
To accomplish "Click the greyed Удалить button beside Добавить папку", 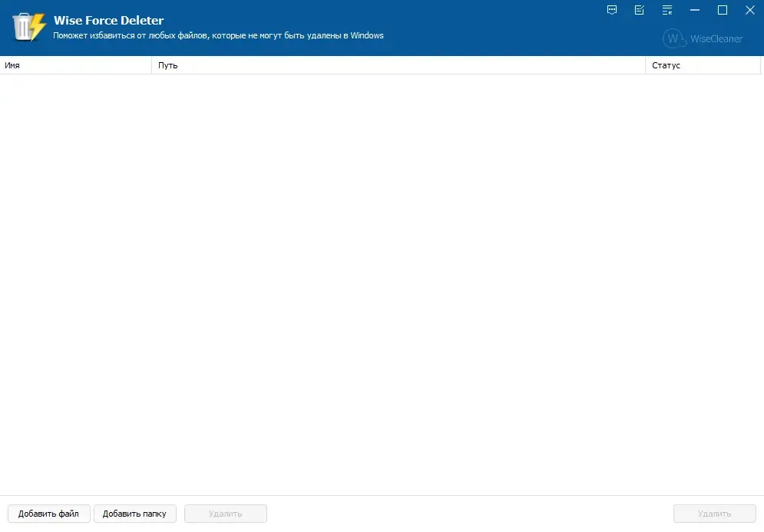I will (226, 514).
